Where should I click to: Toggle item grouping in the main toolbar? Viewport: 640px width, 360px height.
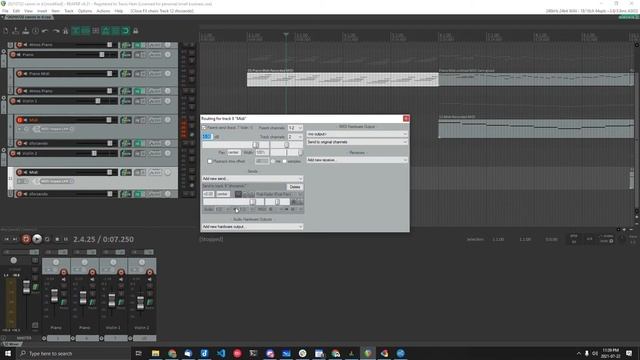point(86,31)
